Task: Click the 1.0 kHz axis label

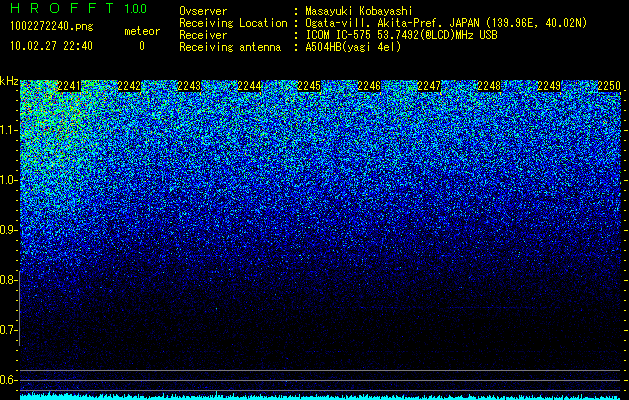Action: tap(8, 180)
